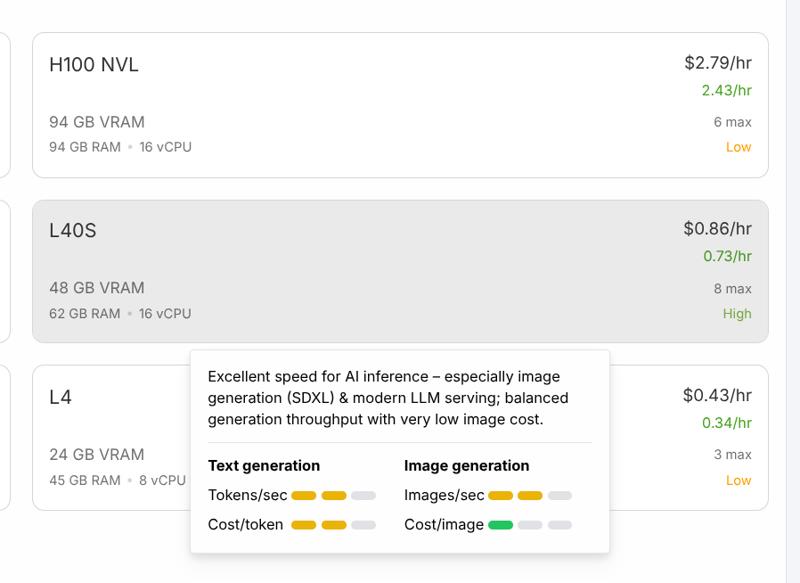This screenshot has width=800, height=583.
Task: Click the Images/sec rating bars
Action: 530,495
